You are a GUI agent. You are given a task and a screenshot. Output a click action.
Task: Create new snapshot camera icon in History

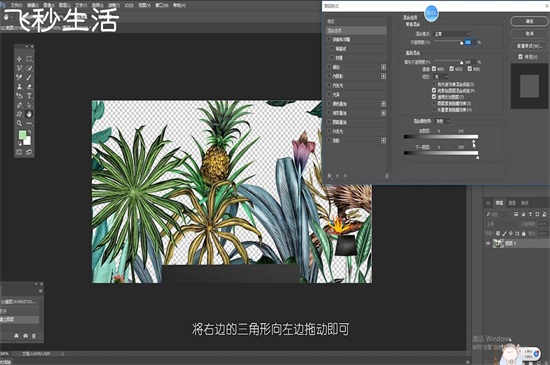point(25,336)
